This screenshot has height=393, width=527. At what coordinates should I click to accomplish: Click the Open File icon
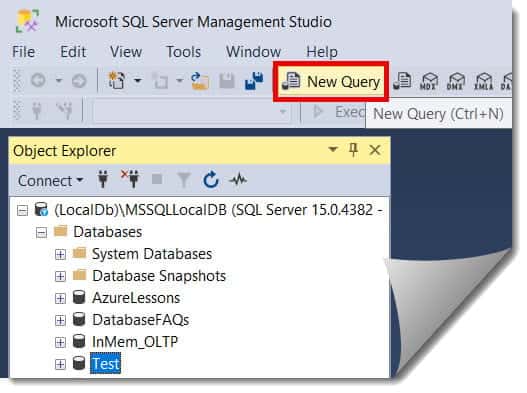tap(200, 81)
